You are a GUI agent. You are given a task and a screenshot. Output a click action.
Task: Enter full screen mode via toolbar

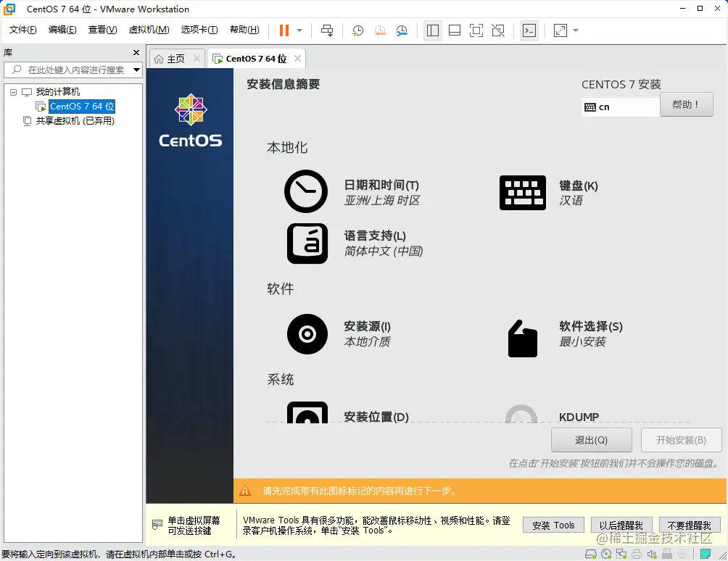tap(476, 30)
